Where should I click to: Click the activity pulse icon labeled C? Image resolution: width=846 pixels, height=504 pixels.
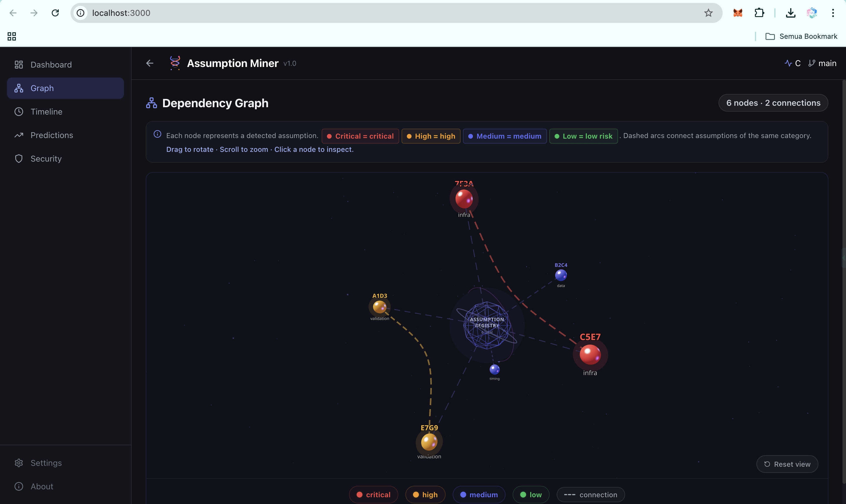(x=793, y=63)
